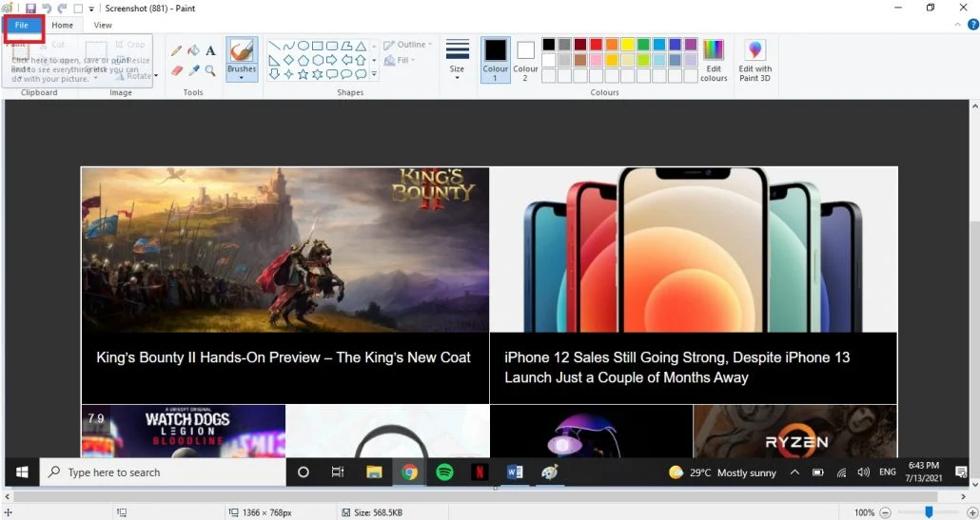Pick the yellow colour swatch

[x=628, y=45]
